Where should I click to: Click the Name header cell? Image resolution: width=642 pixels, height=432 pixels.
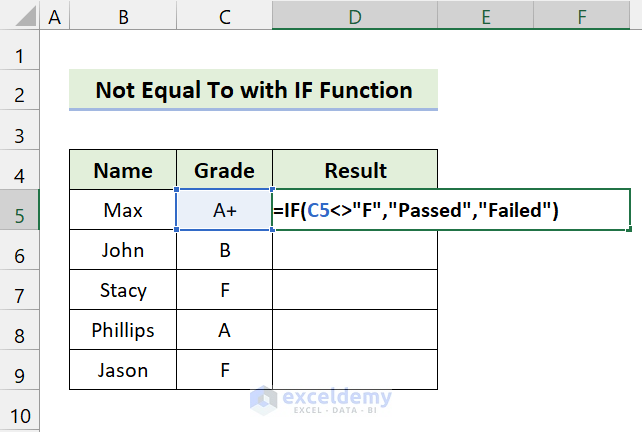point(122,170)
